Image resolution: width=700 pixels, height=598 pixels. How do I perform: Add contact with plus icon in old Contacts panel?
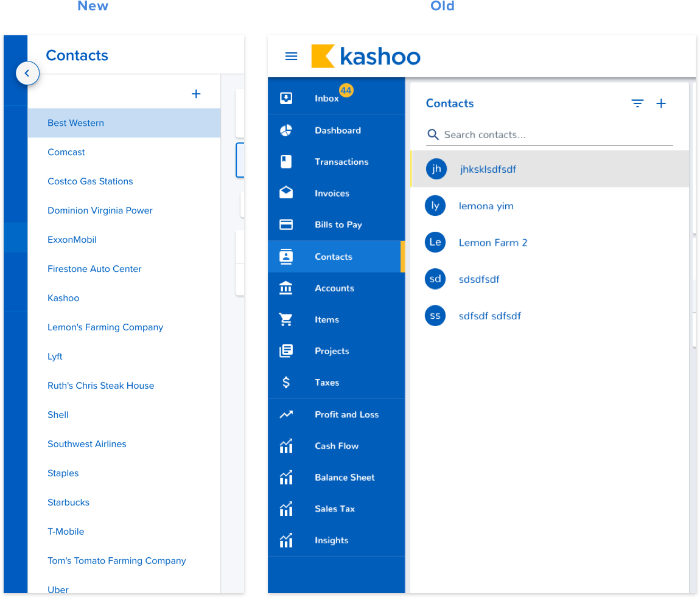(661, 103)
